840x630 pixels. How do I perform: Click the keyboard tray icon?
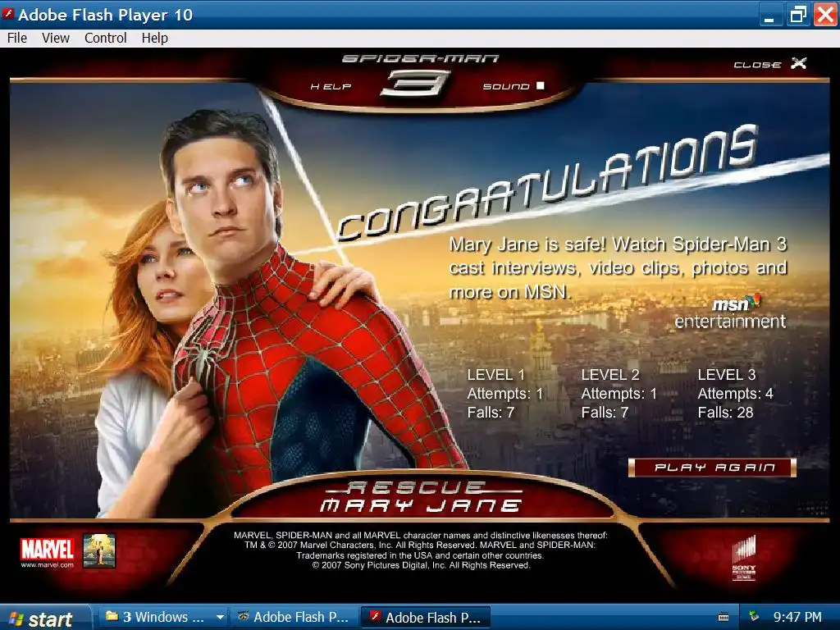pyautogui.click(x=724, y=617)
